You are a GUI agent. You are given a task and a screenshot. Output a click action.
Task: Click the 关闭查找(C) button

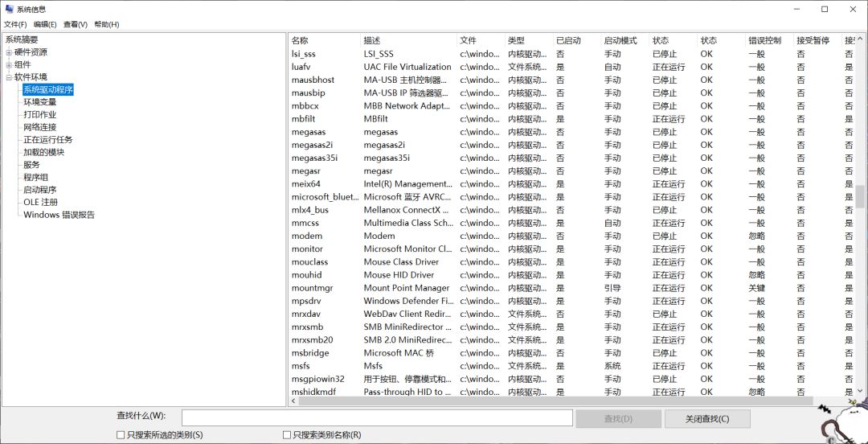click(x=707, y=419)
